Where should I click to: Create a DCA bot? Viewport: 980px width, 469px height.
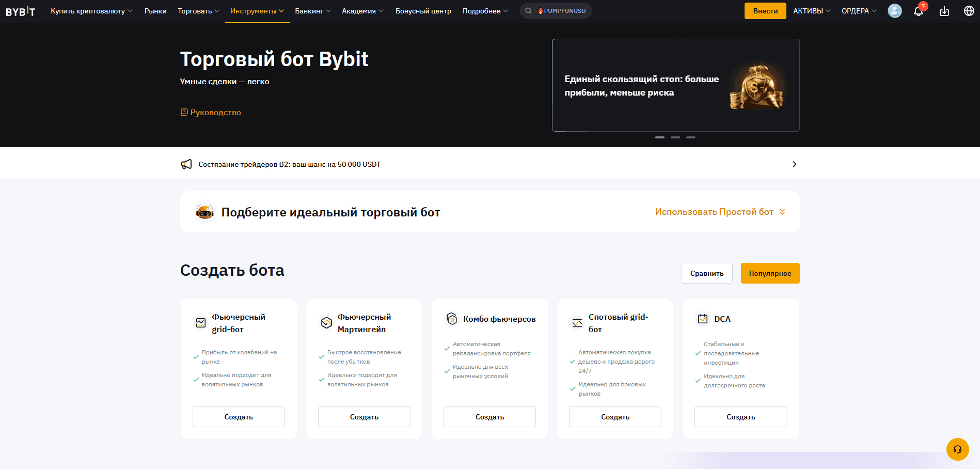click(740, 417)
